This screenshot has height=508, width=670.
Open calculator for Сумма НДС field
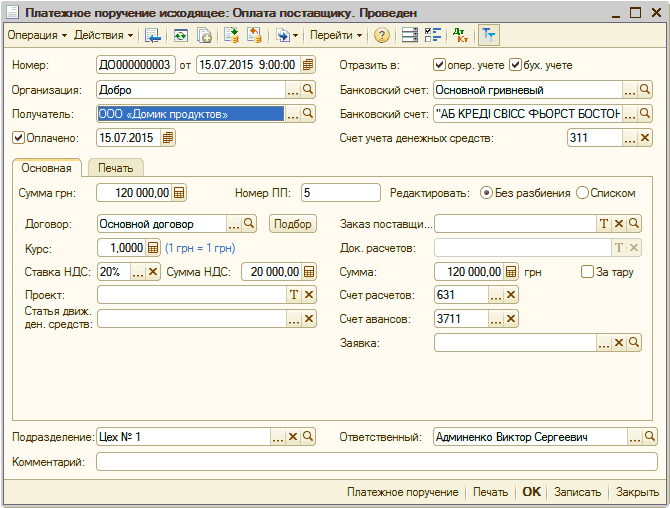[x=310, y=272]
